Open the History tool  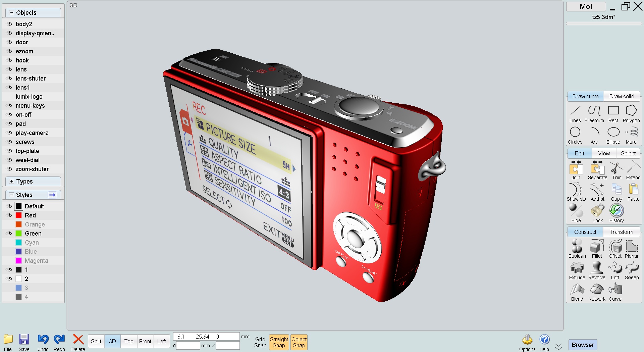click(x=616, y=213)
